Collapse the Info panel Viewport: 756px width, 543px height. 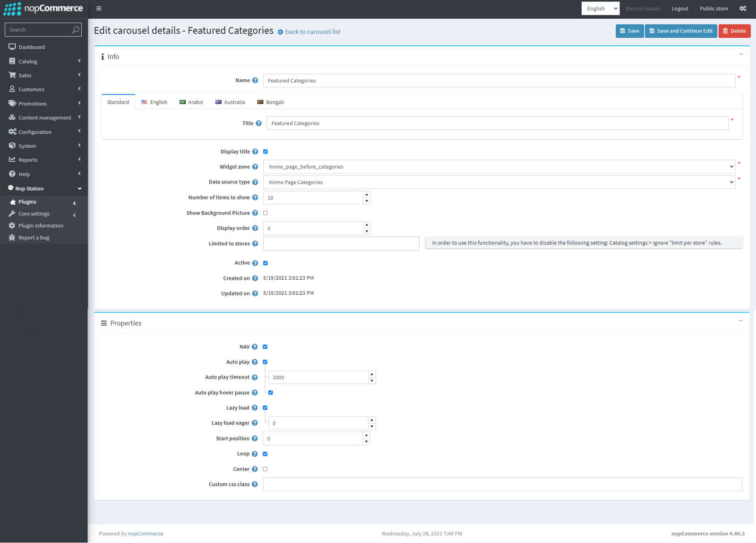pyautogui.click(x=741, y=54)
